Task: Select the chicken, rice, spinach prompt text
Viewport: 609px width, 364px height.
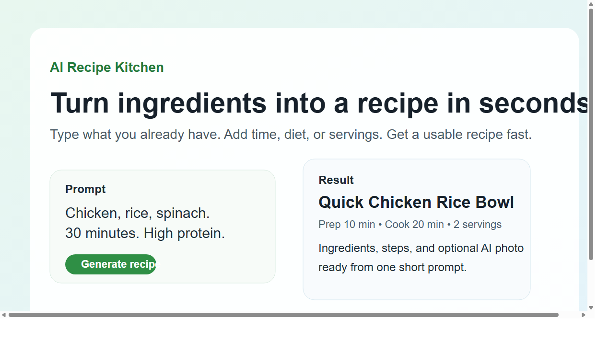Action: [138, 213]
